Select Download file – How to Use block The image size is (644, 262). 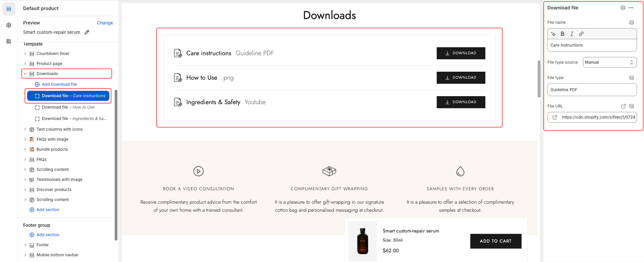click(68, 107)
